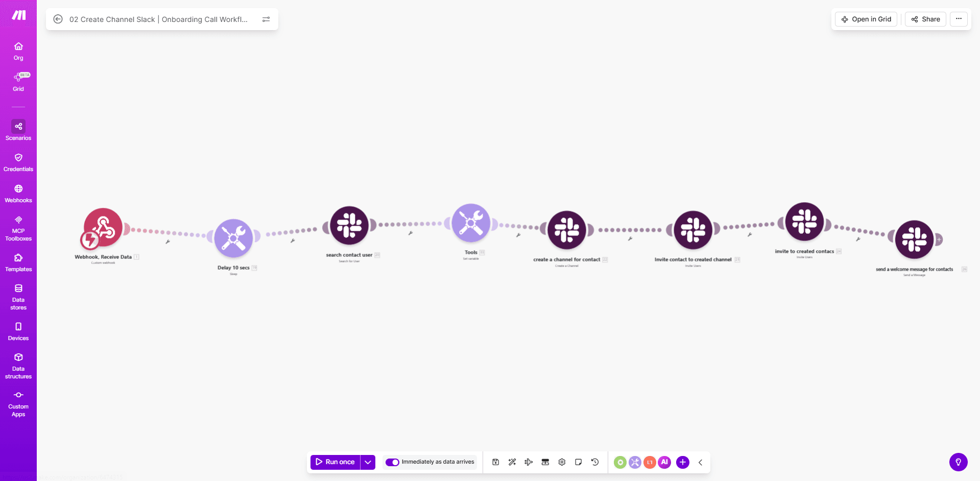Open Credentials in the sidebar

click(x=18, y=162)
